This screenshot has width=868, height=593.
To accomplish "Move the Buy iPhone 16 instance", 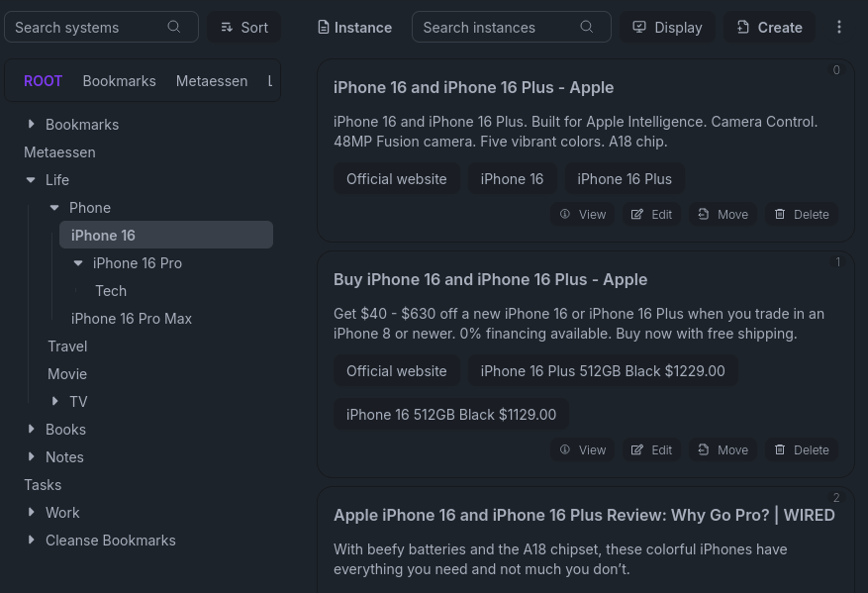I will click(x=723, y=449).
